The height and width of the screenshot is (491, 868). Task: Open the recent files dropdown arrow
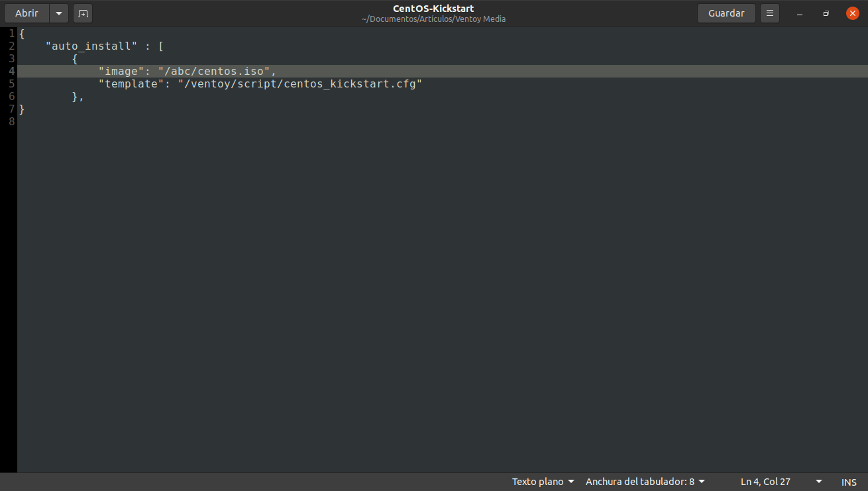click(x=59, y=13)
